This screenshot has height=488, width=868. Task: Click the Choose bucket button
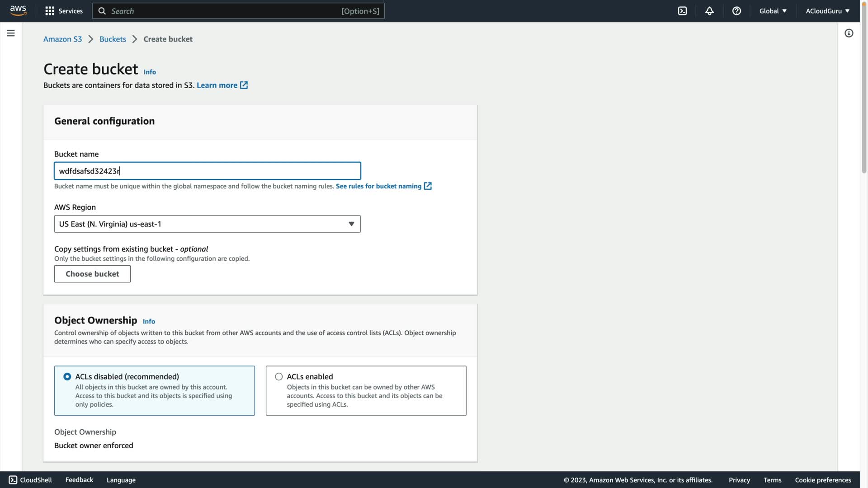[92, 274]
